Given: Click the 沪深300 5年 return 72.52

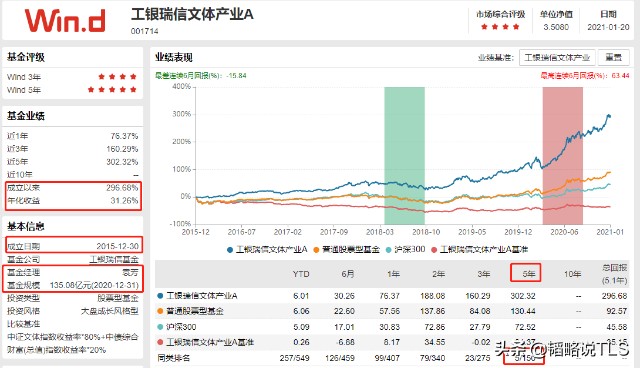Looking at the screenshot, I should point(525,327).
